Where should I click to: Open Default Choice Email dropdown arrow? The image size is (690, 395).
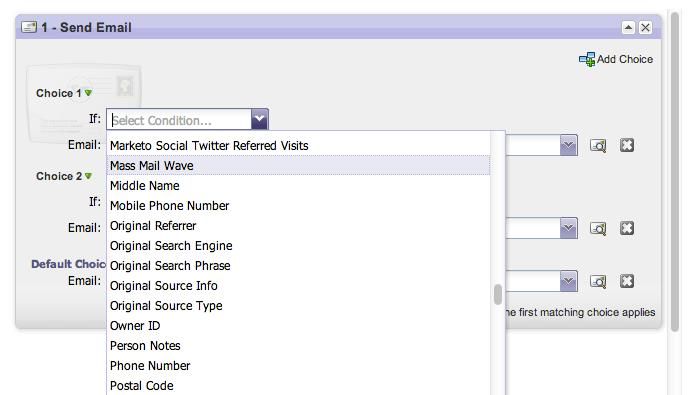point(569,281)
